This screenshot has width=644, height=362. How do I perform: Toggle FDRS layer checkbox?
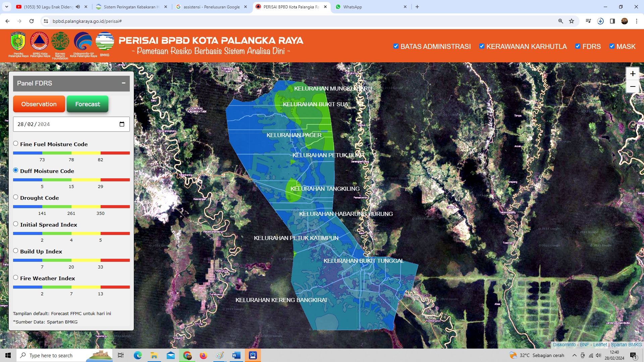[x=578, y=46]
